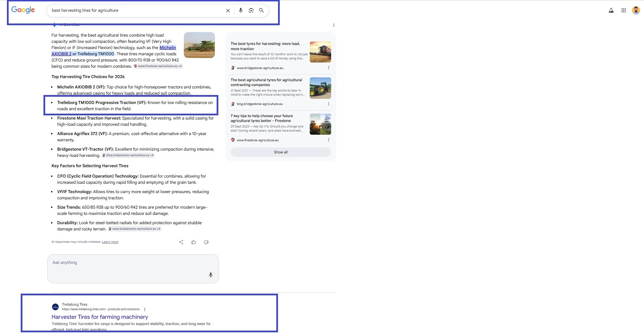Open the Michelin AXIOBIB 2 highlighted link
Viewport: 644px width, 333px height.
[113, 51]
